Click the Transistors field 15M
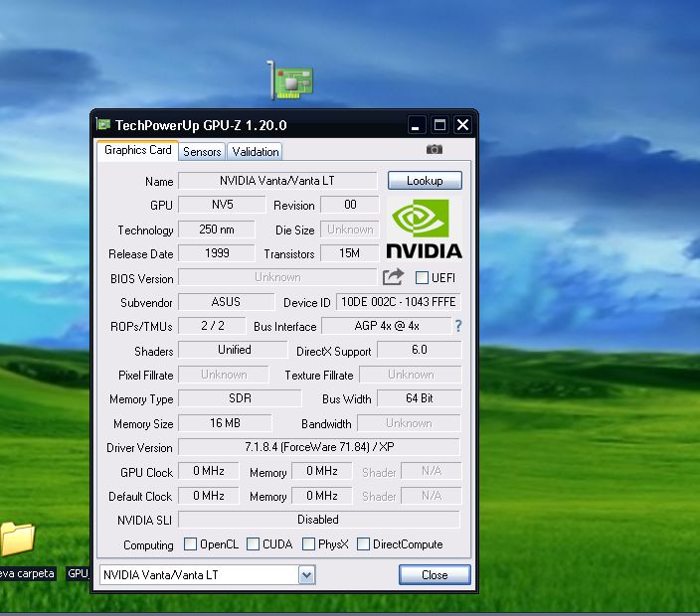Viewport: 700px width, 616px height. point(350,253)
